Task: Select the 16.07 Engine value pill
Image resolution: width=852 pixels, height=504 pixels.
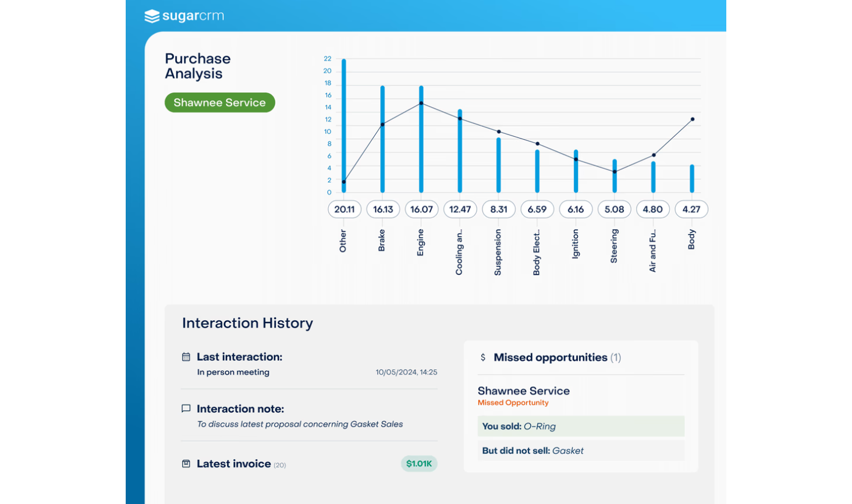Action: click(x=421, y=210)
